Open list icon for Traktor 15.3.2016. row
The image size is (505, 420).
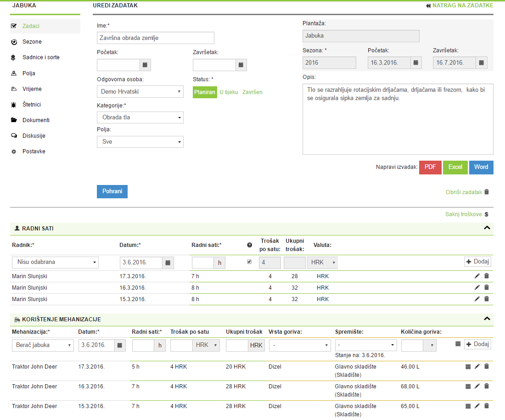(468, 407)
